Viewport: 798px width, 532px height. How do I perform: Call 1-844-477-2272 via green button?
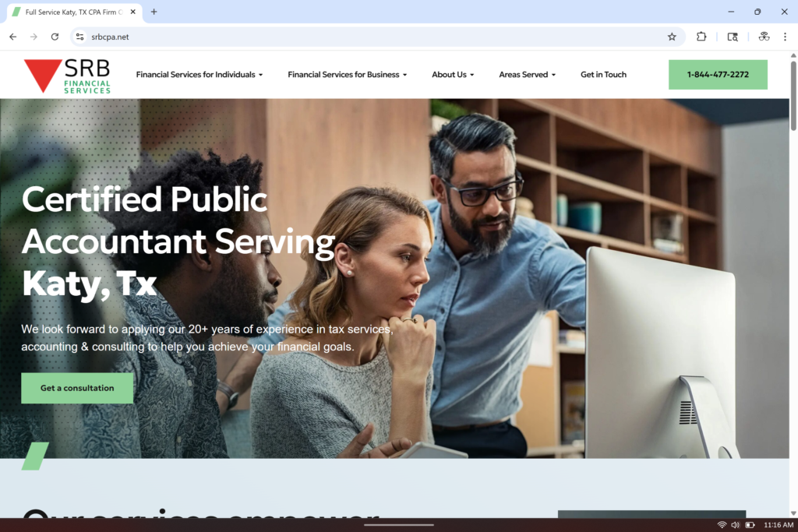[718, 75]
